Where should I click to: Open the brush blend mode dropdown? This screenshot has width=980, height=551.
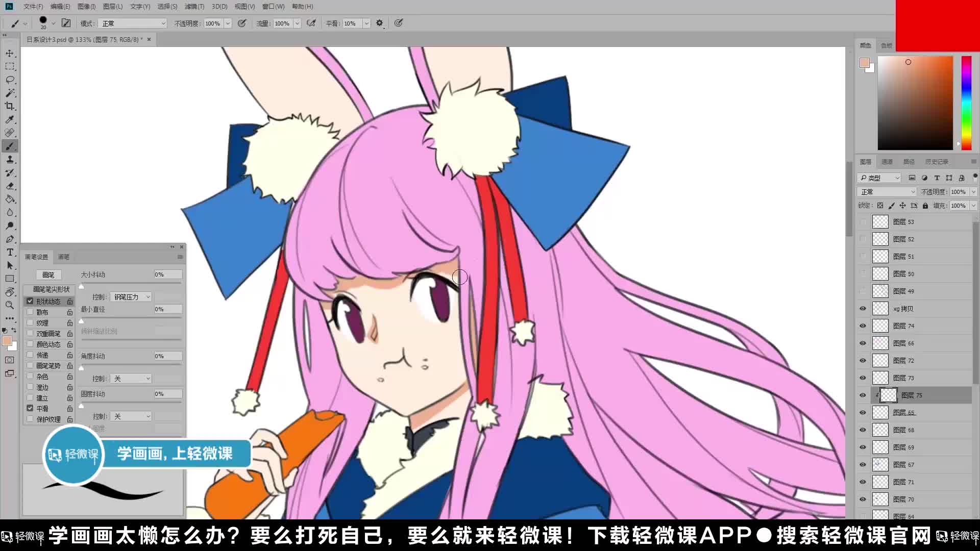[133, 23]
